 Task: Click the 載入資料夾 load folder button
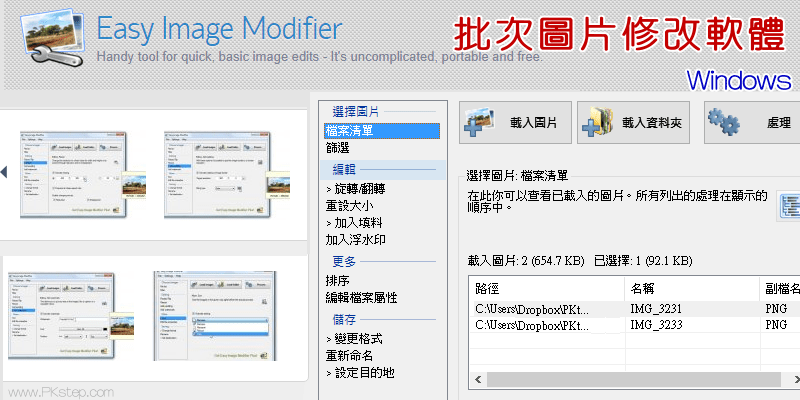[633, 122]
